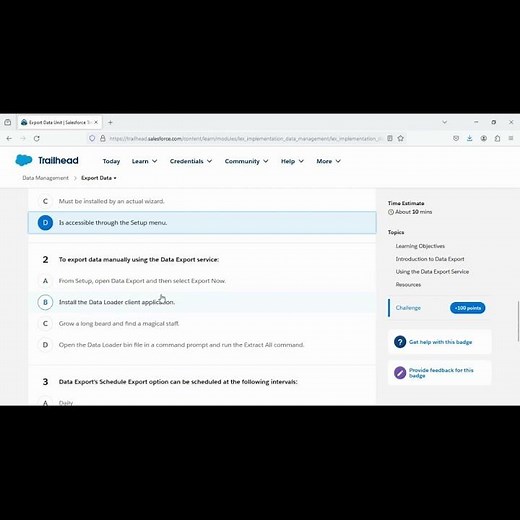Jump to Learning Objectives topic
The height and width of the screenshot is (520, 520).
(420, 246)
